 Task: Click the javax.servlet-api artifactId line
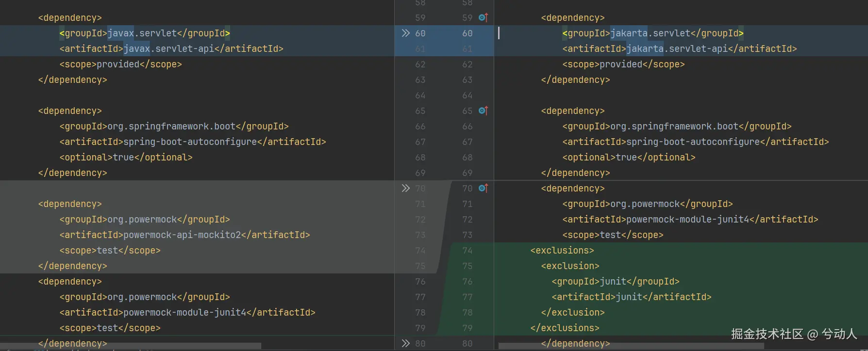point(171,48)
